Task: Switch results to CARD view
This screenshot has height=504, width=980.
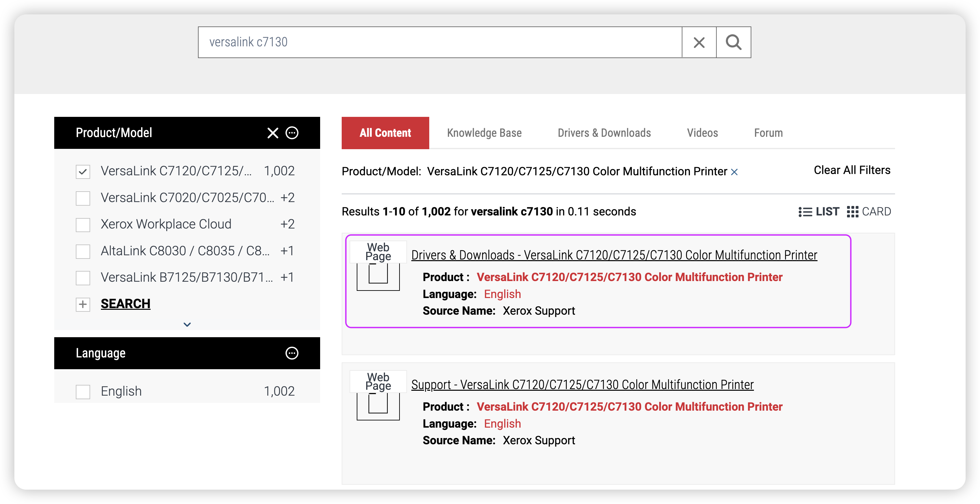Action: [869, 212]
